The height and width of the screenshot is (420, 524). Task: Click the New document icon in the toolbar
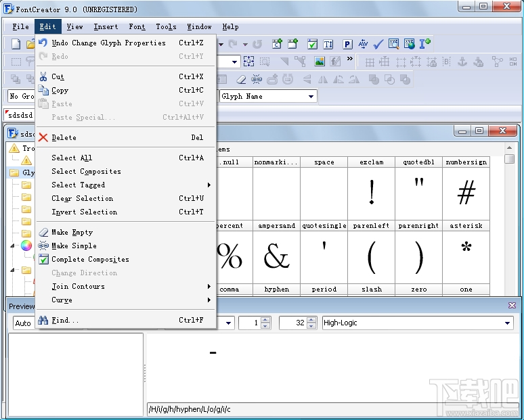tap(16, 44)
